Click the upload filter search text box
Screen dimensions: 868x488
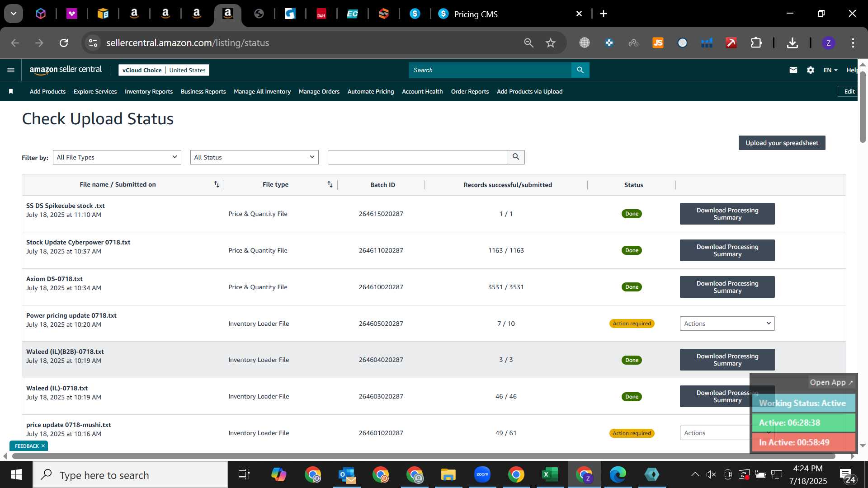(418, 157)
